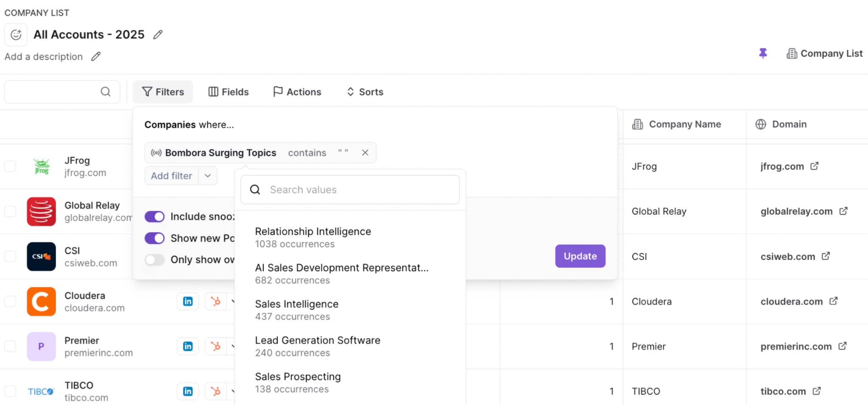The height and width of the screenshot is (405, 868).
Task: Click the HubSpot icon for Premier
Action: point(216,346)
